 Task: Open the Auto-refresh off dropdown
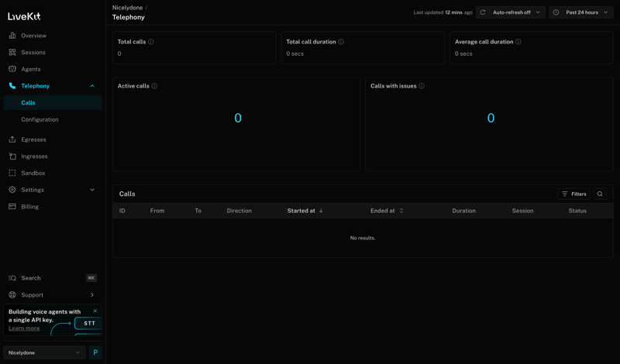coord(511,12)
